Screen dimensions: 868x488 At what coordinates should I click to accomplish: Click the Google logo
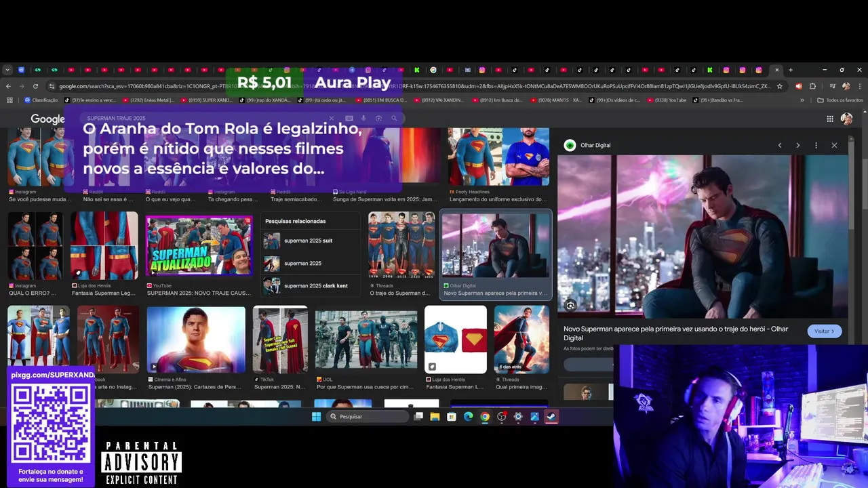pyautogui.click(x=47, y=119)
